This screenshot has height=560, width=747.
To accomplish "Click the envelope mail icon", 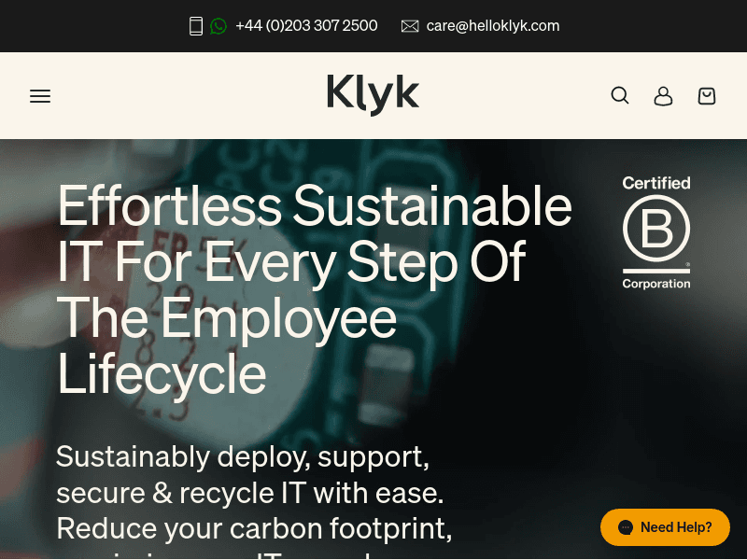I will (410, 26).
